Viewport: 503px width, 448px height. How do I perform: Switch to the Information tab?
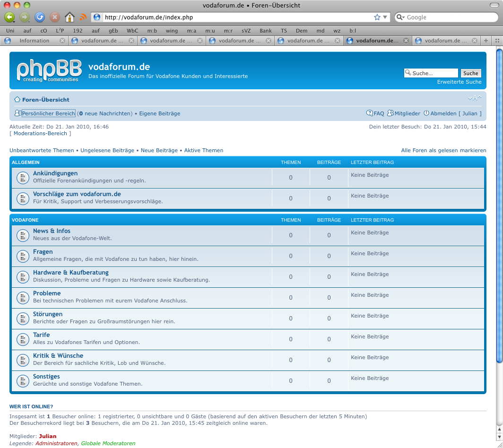[x=34, y=41]
